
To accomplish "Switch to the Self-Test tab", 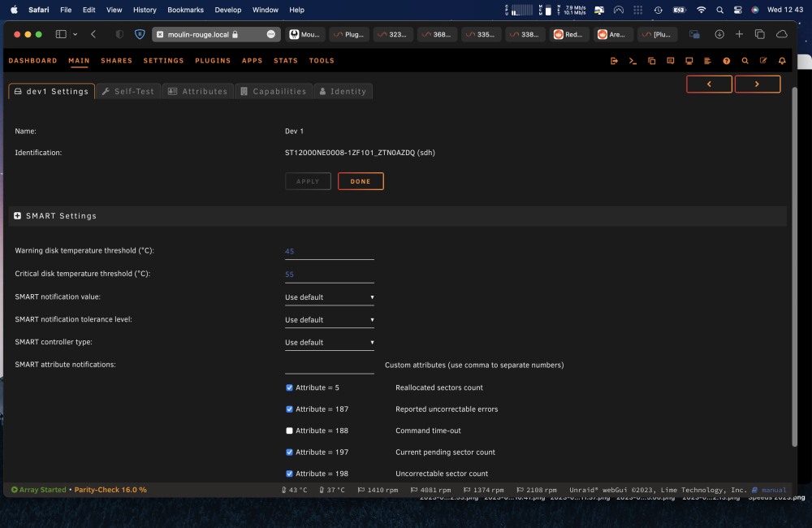I will 128,91.
